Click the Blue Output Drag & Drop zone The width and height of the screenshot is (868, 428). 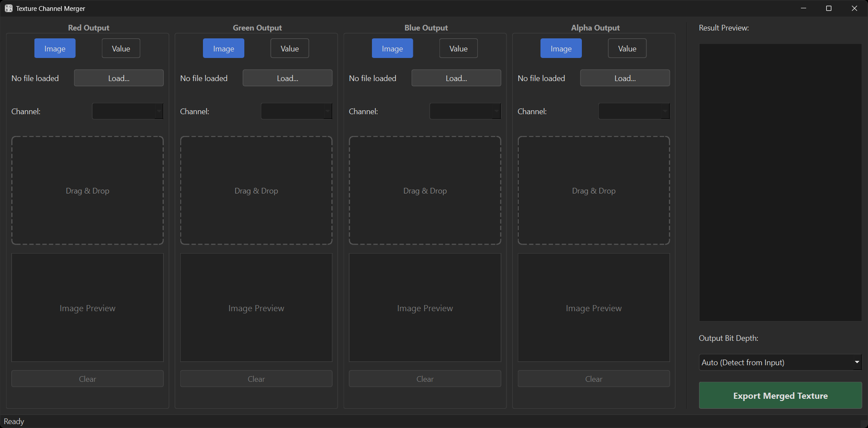(x=425, y=190)
